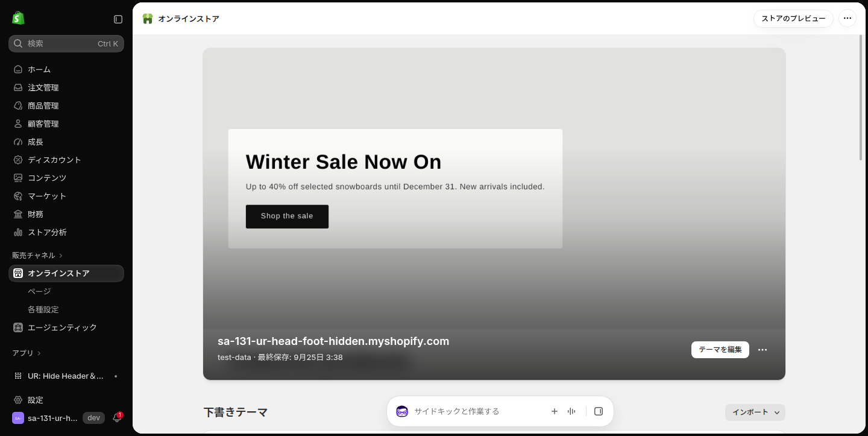Open the top-right more options menu
The height and width of the screenshot is (436, 868).
[x=848, y=18]
